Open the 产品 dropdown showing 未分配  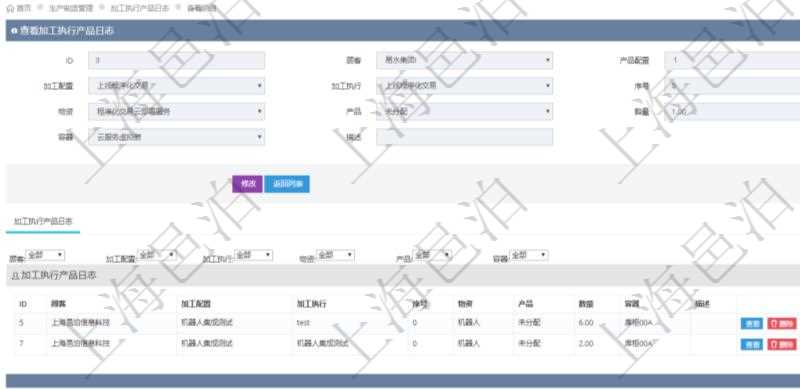[465, 111]
